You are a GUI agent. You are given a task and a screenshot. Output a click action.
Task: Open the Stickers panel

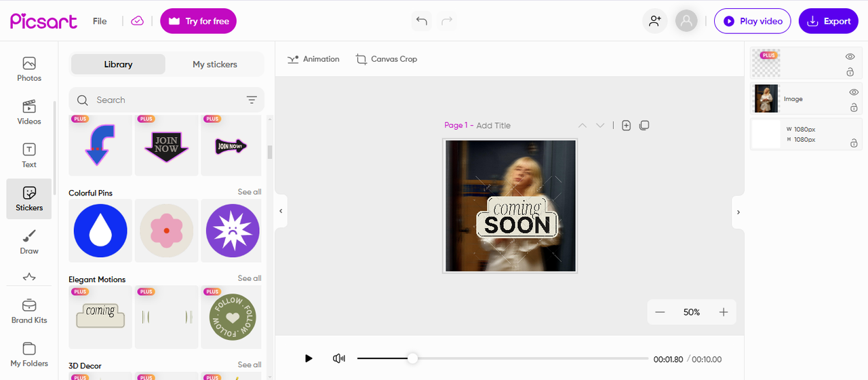tap(29, 199)
